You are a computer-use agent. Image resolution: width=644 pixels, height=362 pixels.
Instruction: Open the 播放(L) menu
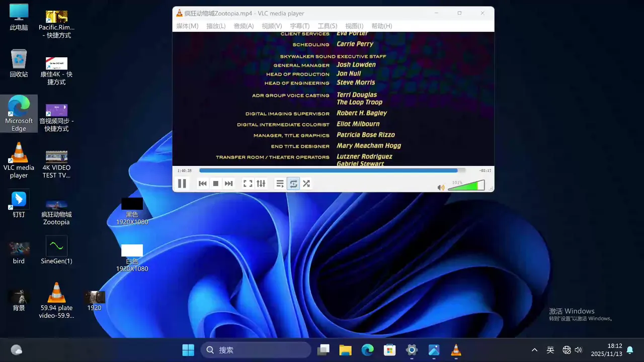[216, 26]
